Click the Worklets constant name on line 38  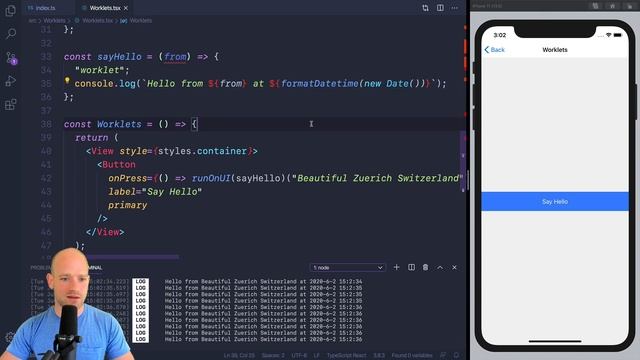pos(119,124)
